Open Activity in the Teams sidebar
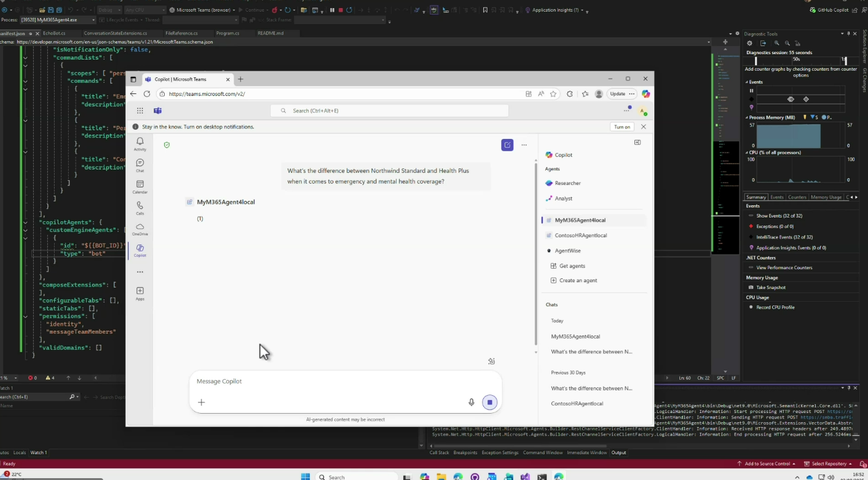 (x=140, y=144)
